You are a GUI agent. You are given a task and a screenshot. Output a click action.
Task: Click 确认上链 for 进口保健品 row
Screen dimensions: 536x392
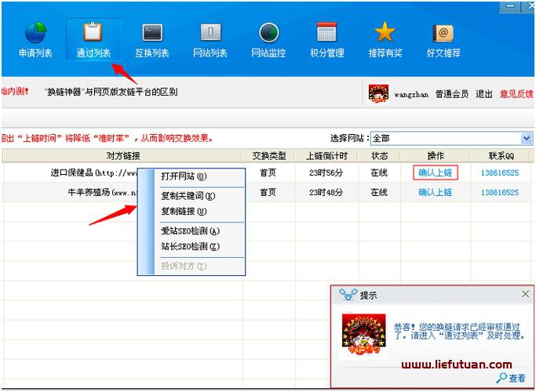click(436, 172)
